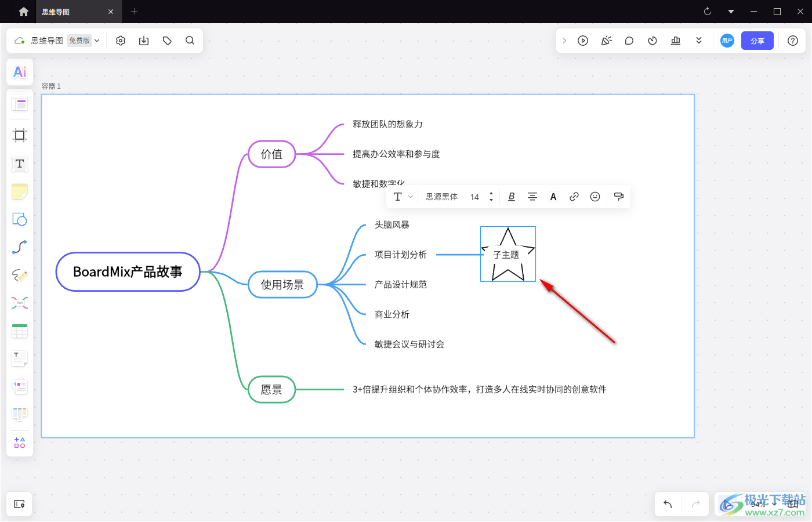Click the title bar refresh icon

pos(708,12)
